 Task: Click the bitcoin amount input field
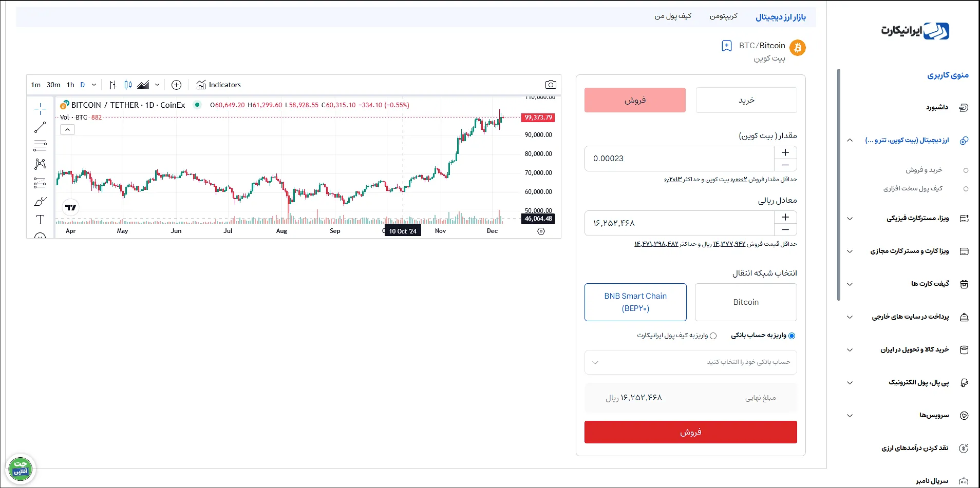(679, 159)
